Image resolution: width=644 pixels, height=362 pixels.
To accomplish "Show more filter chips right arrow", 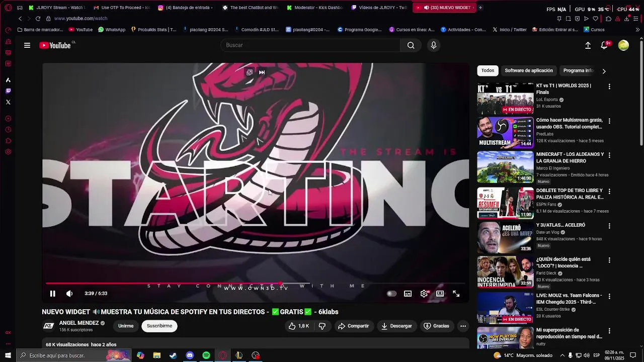I will 604,71.
